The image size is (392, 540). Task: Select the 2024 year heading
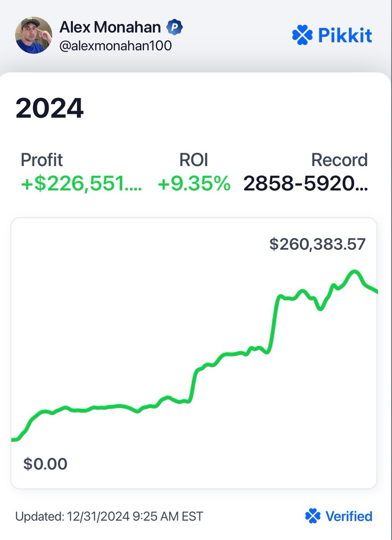[x=50, y=108]
